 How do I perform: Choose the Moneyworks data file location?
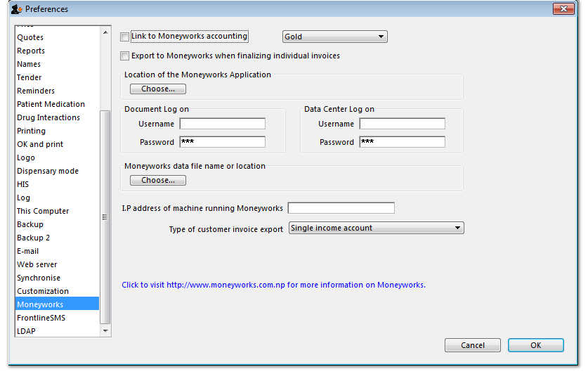pyautogui.click(x=157, y=181)
